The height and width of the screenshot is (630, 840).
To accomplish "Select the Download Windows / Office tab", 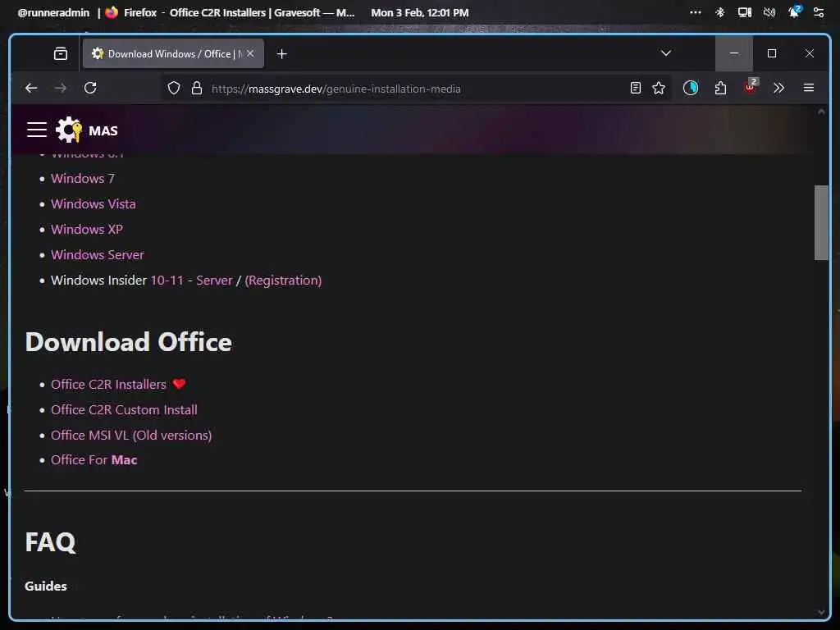I will 173,53.
